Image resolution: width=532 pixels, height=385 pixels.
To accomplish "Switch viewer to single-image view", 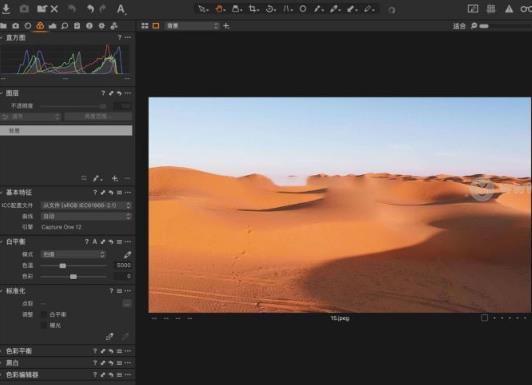I will click(156, 26).
